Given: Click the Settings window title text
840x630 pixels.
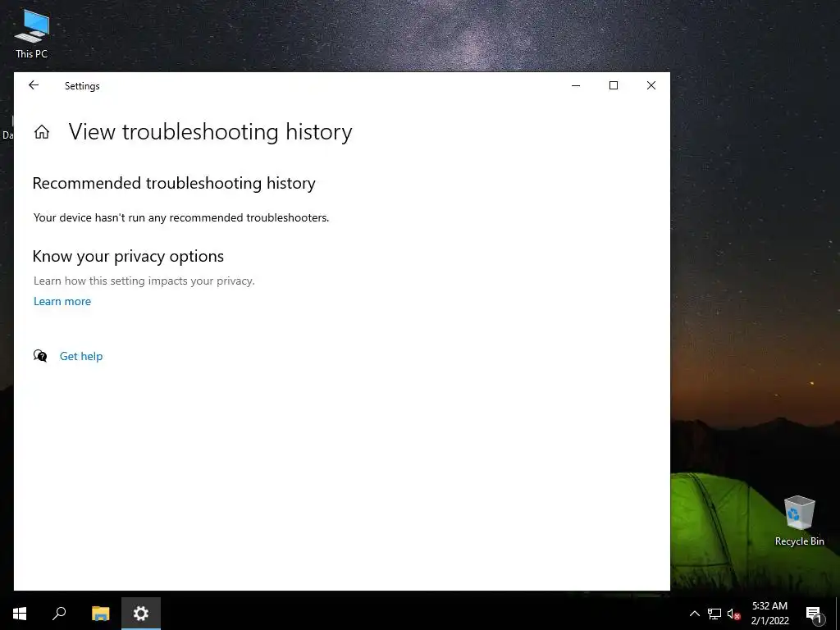Looking at the screenshot, I should coord(82,85).
